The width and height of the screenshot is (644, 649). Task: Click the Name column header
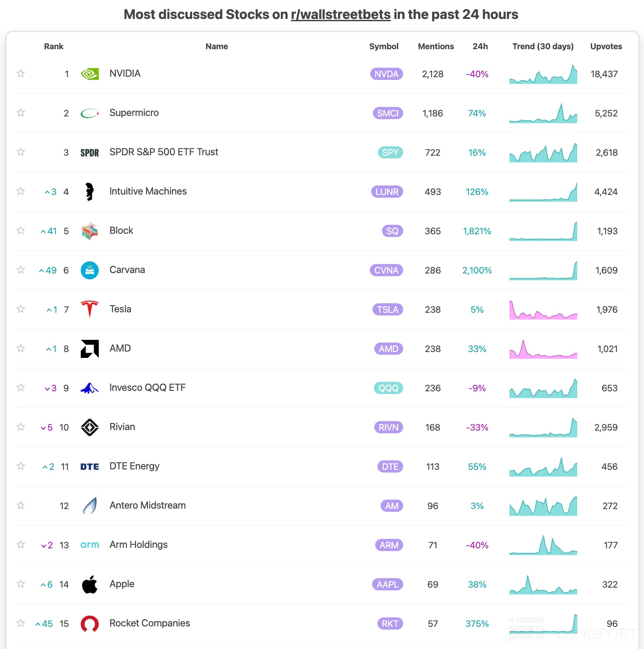point(216,46)
